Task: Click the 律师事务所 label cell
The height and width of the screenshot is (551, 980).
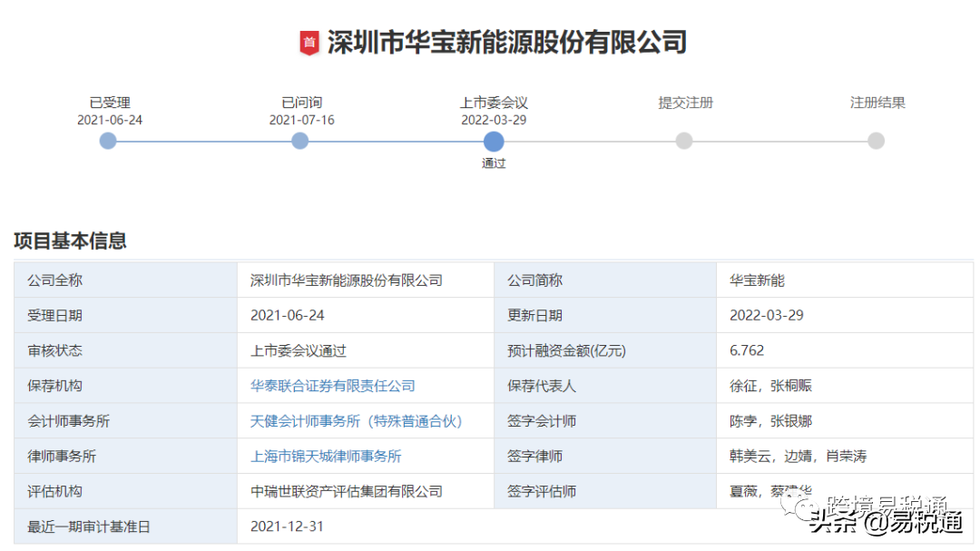Action: [x=125, y=456]
